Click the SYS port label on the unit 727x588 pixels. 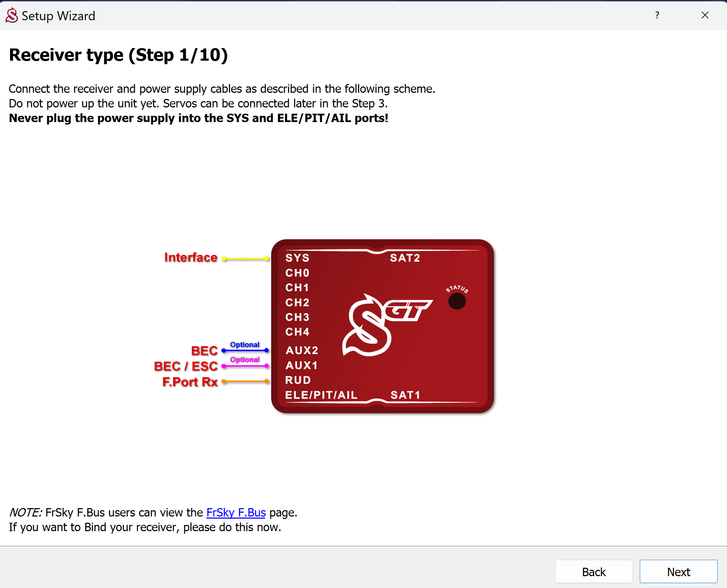(297, 258)
